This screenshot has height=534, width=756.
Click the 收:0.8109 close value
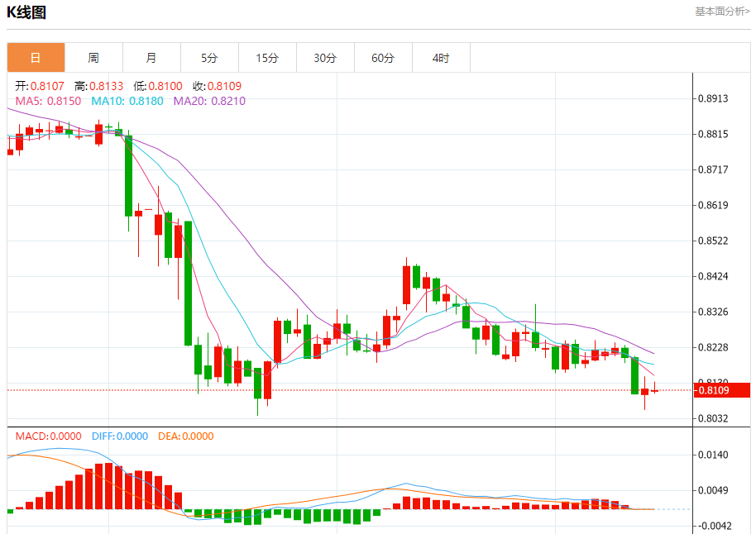click(217, 86)
